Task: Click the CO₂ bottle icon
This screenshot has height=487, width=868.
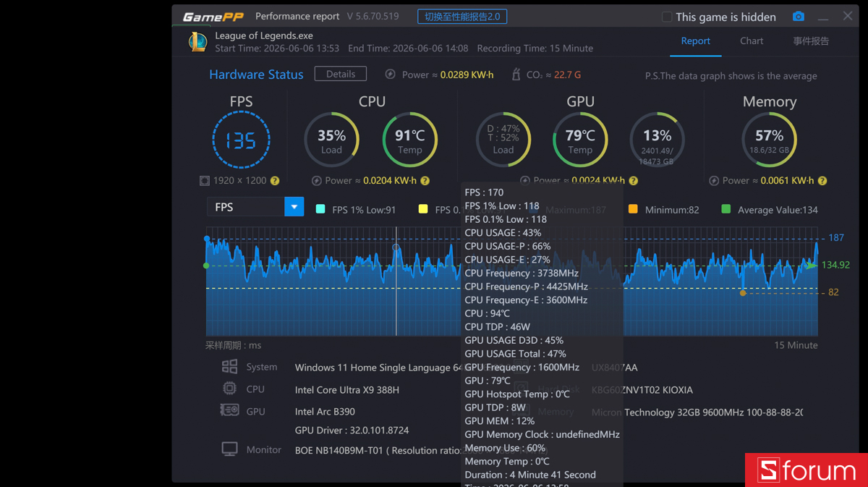Action: coord(516,74)
